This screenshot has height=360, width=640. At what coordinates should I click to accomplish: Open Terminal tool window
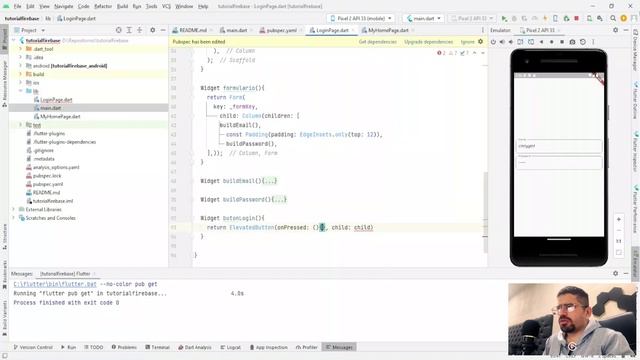[158, 347]
